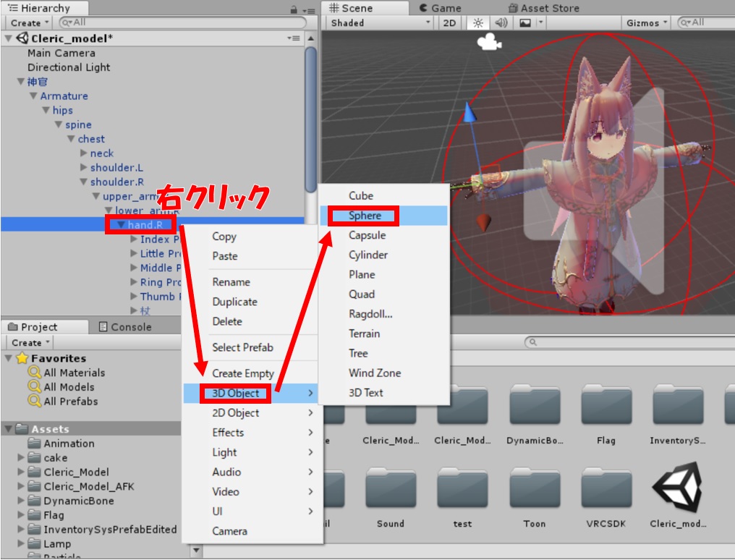Select the Flag folder in assets grid
The width and height of the screenshot is (735, 560).
point(606,407)
